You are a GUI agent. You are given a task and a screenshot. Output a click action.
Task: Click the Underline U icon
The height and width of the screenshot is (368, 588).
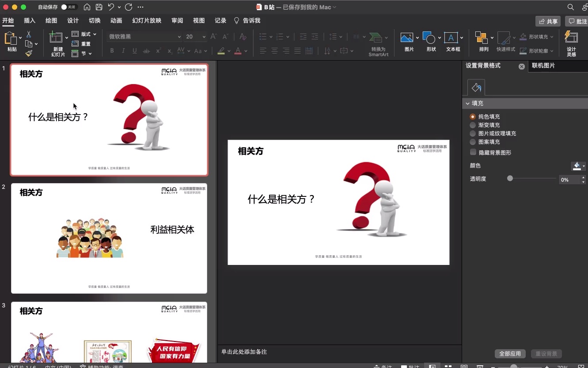click(135, 51)
